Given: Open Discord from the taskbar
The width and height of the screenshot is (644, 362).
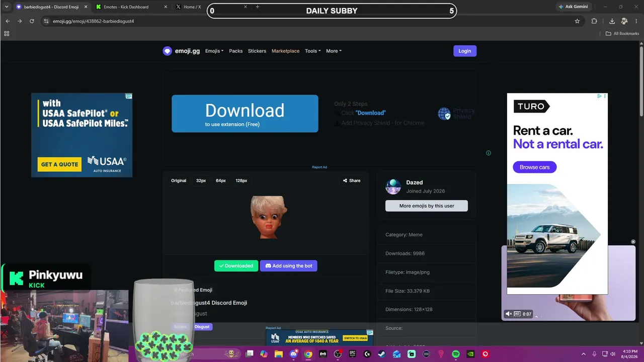Looking at the screenshot, I should point(293,354).
